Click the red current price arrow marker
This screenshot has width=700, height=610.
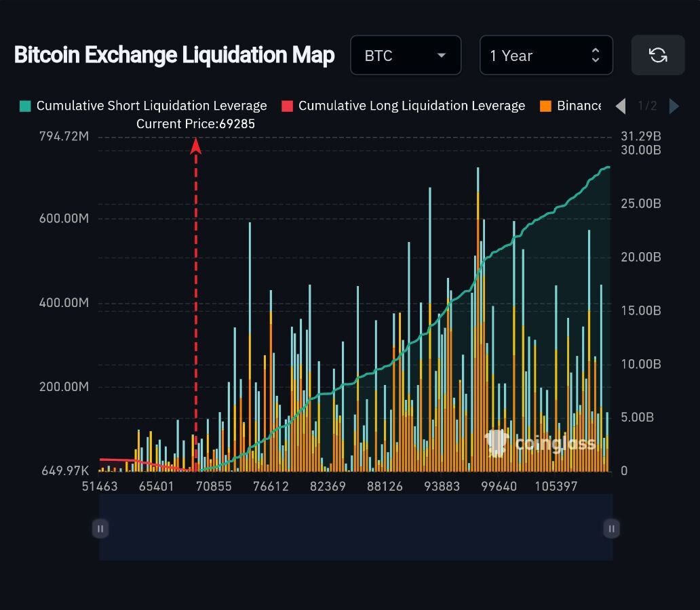click(x=195, y=146)
